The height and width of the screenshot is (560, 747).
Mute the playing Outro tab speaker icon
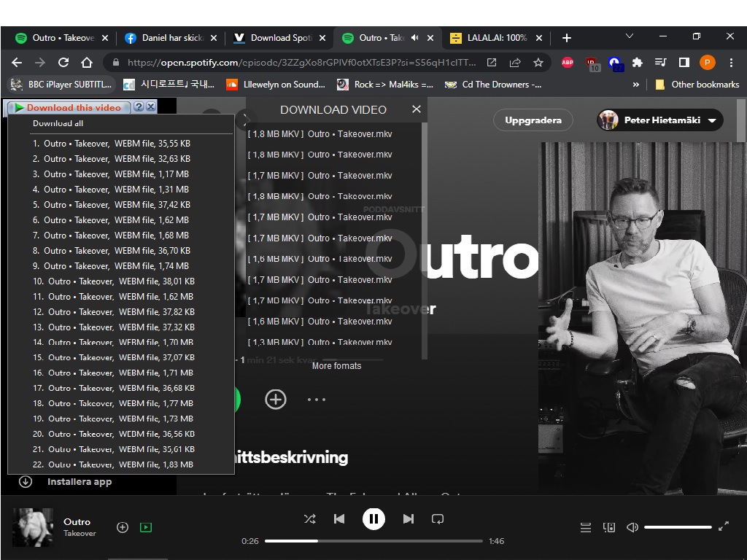[415, 38]
